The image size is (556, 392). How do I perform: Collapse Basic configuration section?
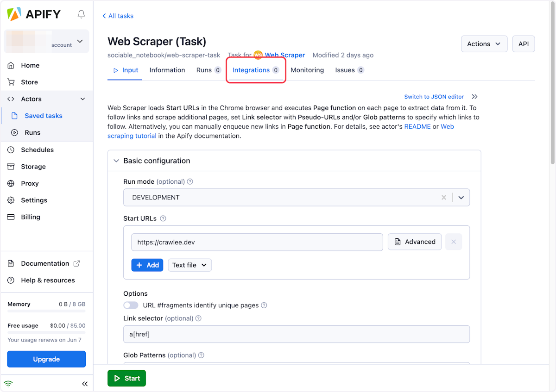click(116, 161)
